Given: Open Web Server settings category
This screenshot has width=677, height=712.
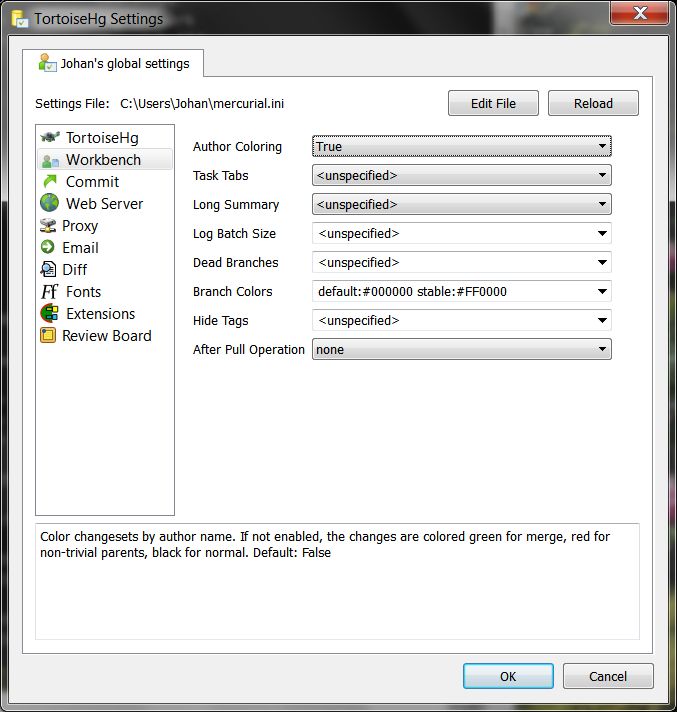Looking at the screenshot, I should [105, 203].
